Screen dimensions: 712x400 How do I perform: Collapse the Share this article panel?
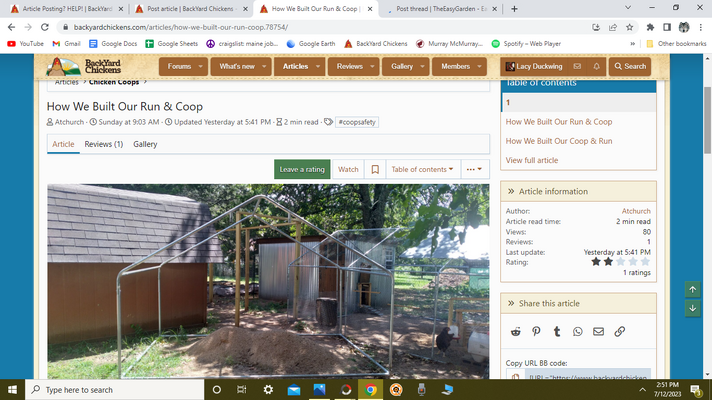[511, 303]
